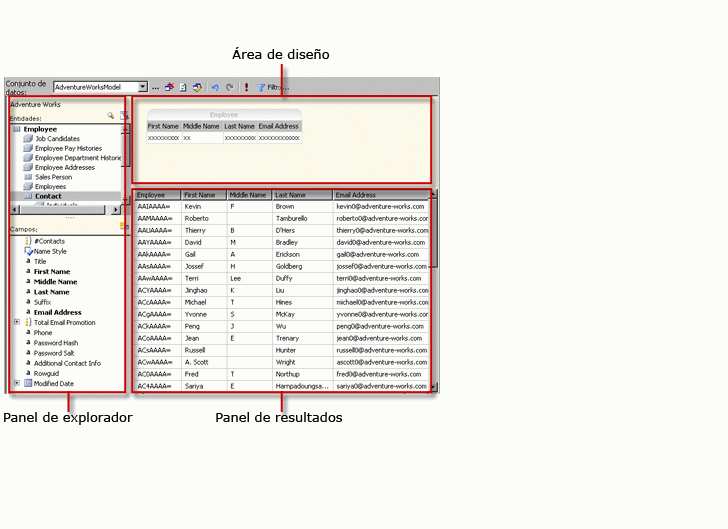Click the Email Address results column header

tap(381, 195)
